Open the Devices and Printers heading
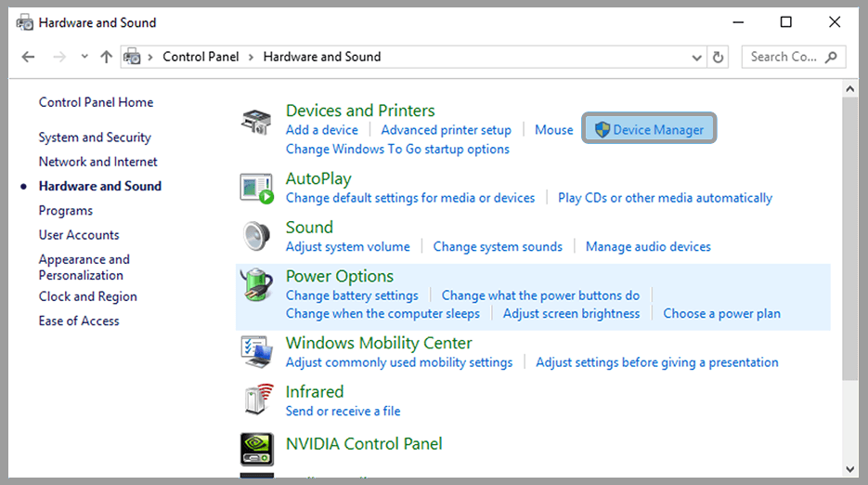The width and height of the screenshot is (868, 485). tap(360, 111)
